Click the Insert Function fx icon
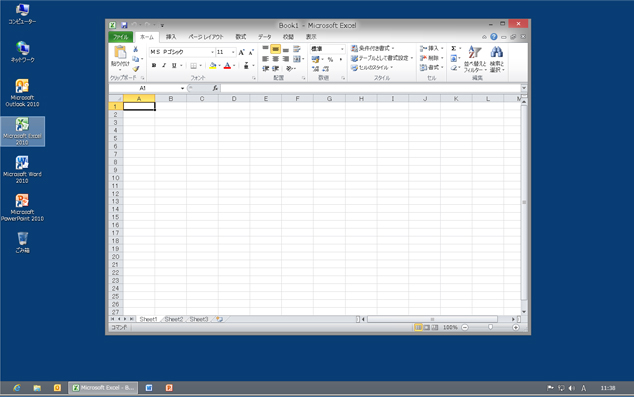The height and width of the screenshot is (397, 634). pos(215,88)
